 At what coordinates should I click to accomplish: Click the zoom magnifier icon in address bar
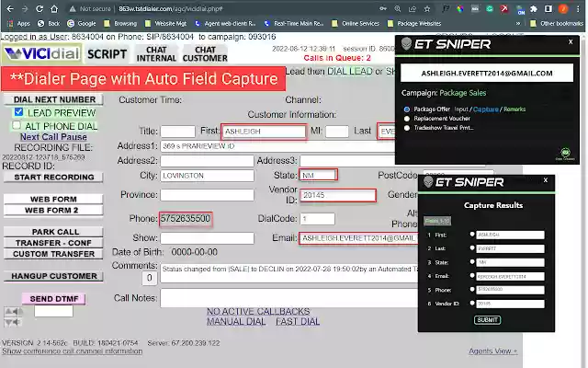pos(398,8)
